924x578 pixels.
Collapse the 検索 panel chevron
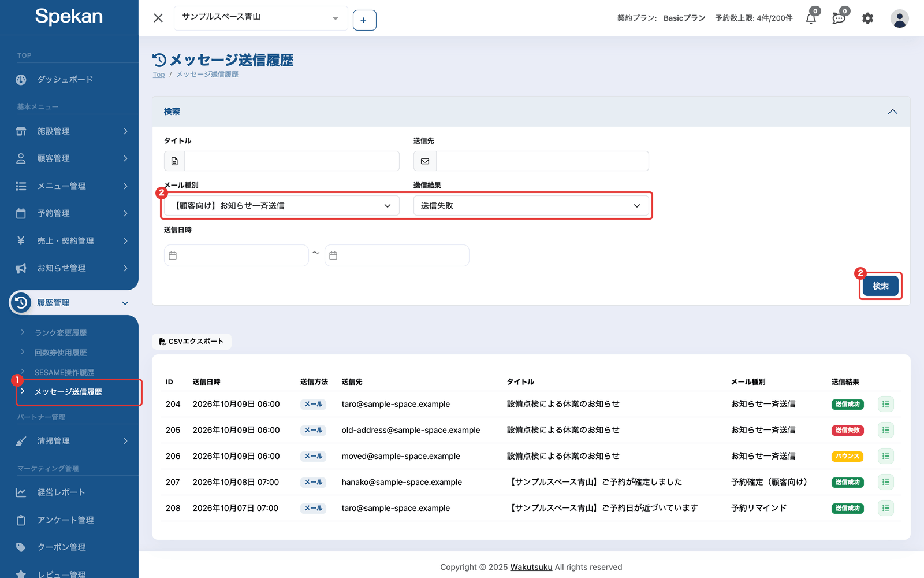pos(892,112)
